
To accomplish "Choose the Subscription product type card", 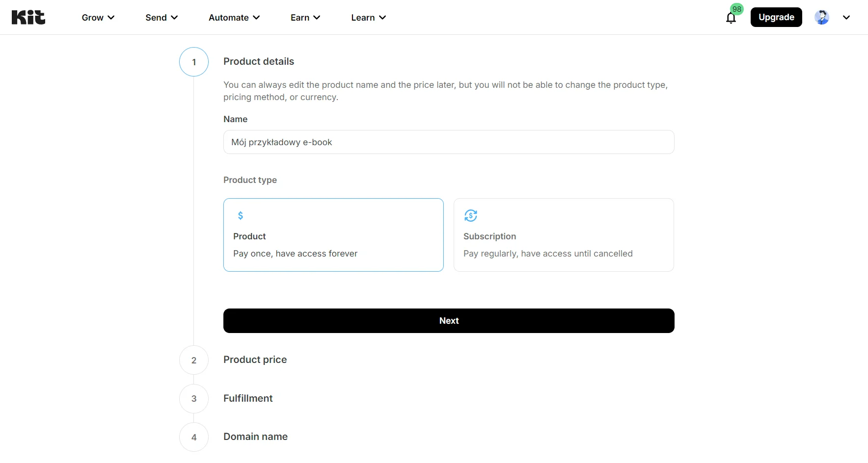I will pos(564,235).
